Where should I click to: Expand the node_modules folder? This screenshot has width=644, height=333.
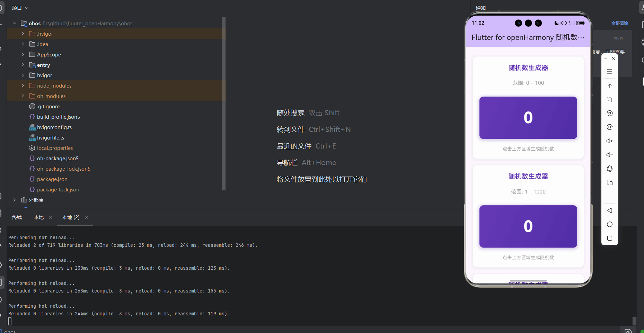click(23, 85)
